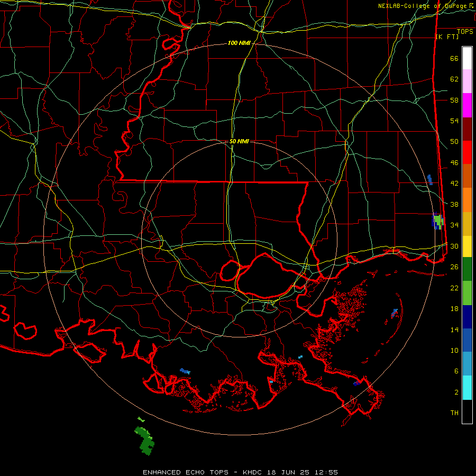The image size is (476, 476).
Task: Click the '12:55' timestamp text
Action: coord(326,472)
